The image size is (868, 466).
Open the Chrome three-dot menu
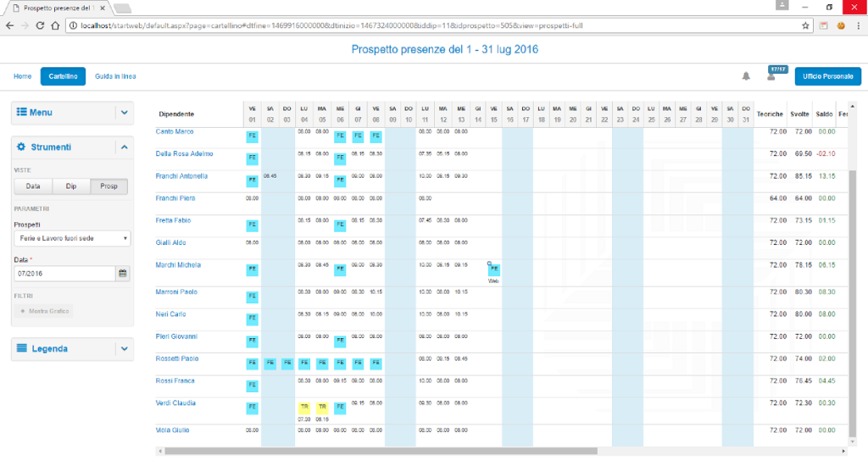[857, 25]
